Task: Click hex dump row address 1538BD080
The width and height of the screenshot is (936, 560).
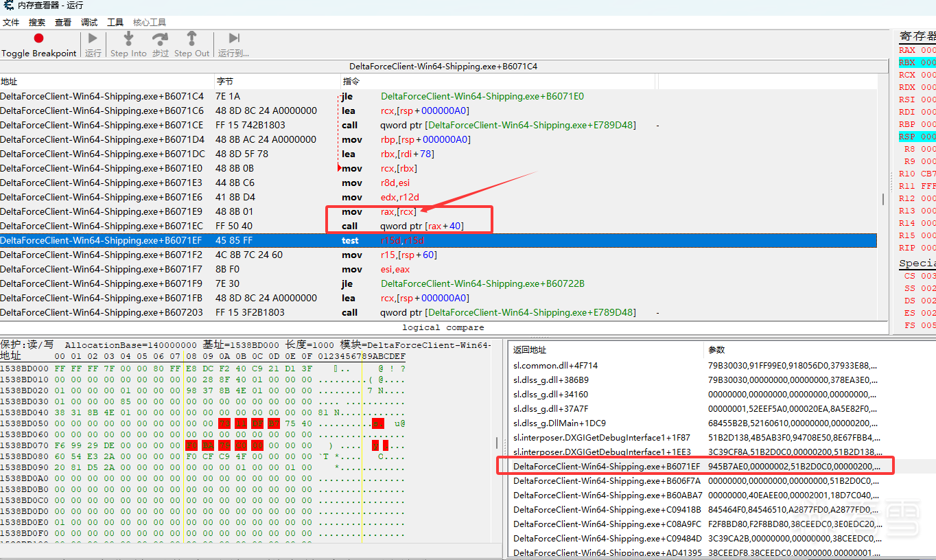Action: 25,456
